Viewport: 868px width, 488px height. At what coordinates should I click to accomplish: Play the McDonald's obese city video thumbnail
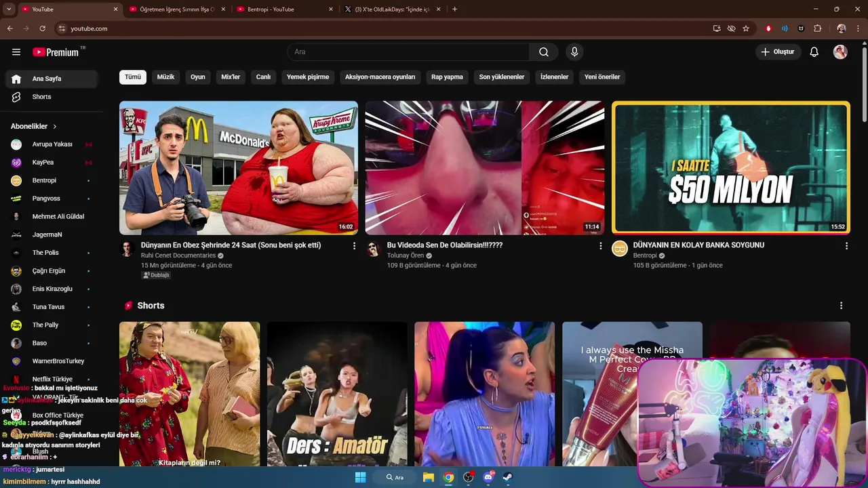(x=239, y=168)
